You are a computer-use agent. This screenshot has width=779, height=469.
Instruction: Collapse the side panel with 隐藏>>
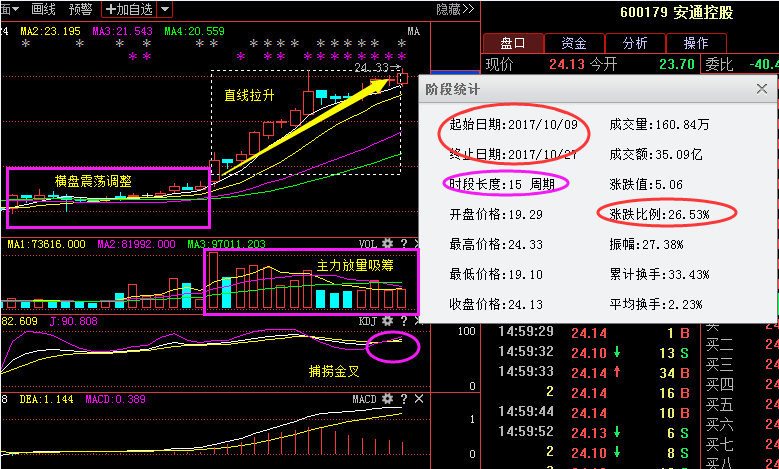tap(455, 9)
